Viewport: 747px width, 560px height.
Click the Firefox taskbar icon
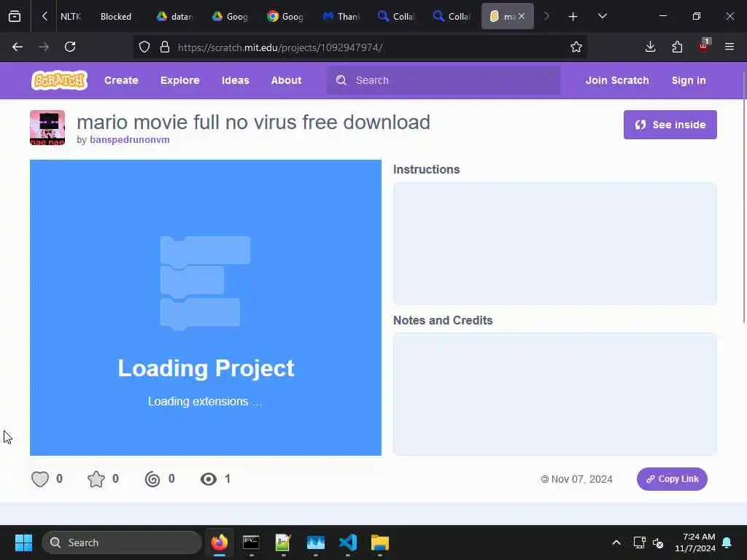(x=220, y=542)
